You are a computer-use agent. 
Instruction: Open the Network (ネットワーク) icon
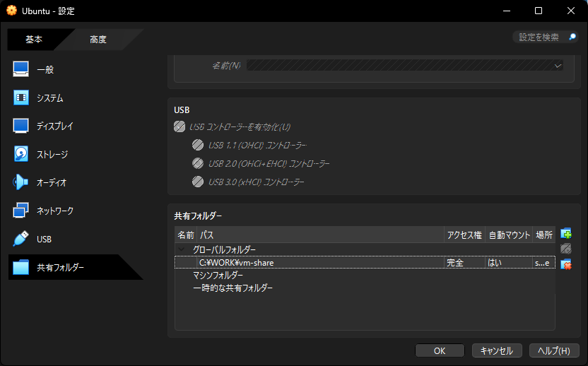[21, 211]
